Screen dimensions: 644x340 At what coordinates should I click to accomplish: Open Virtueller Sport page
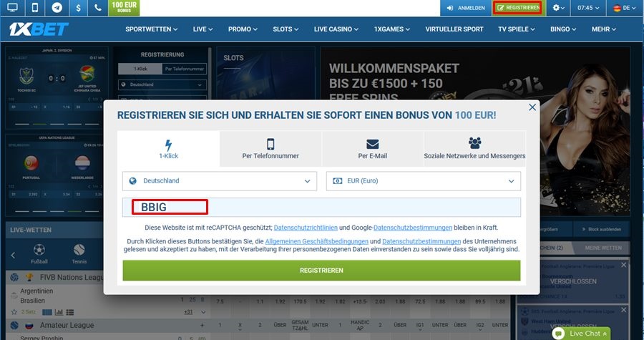pos(454,29)
